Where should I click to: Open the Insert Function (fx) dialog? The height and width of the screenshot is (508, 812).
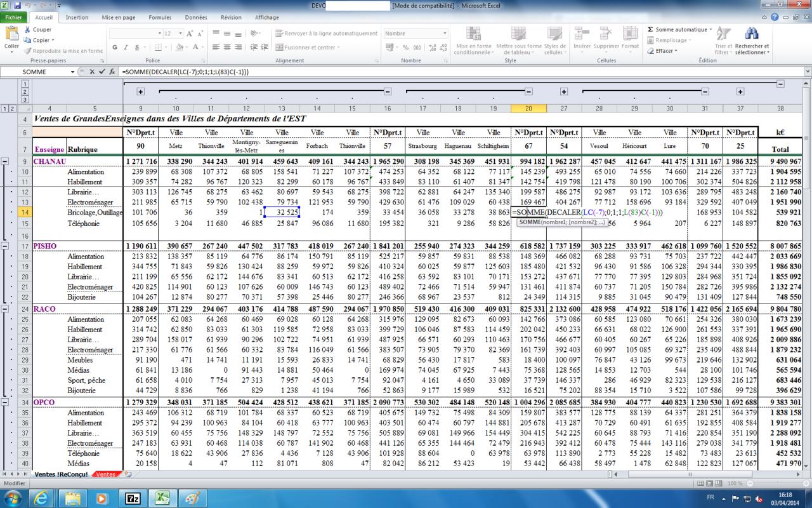(112, 72)
